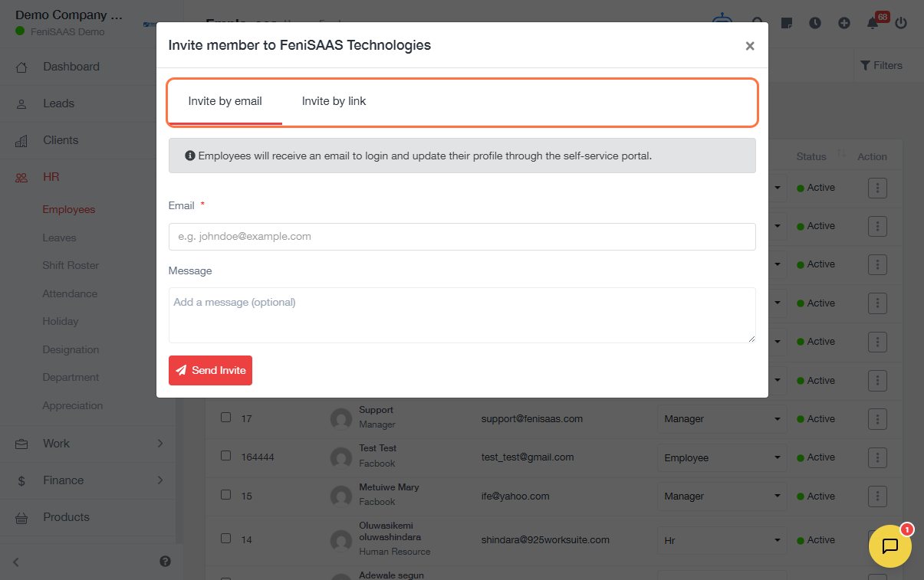Check the box for employee 14
This screenshot has height=580, width=924.
(x=225, y=538)
